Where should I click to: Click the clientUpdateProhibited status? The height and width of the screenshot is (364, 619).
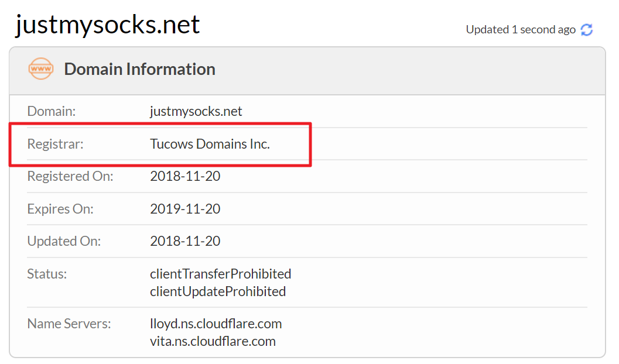point(218,291)
